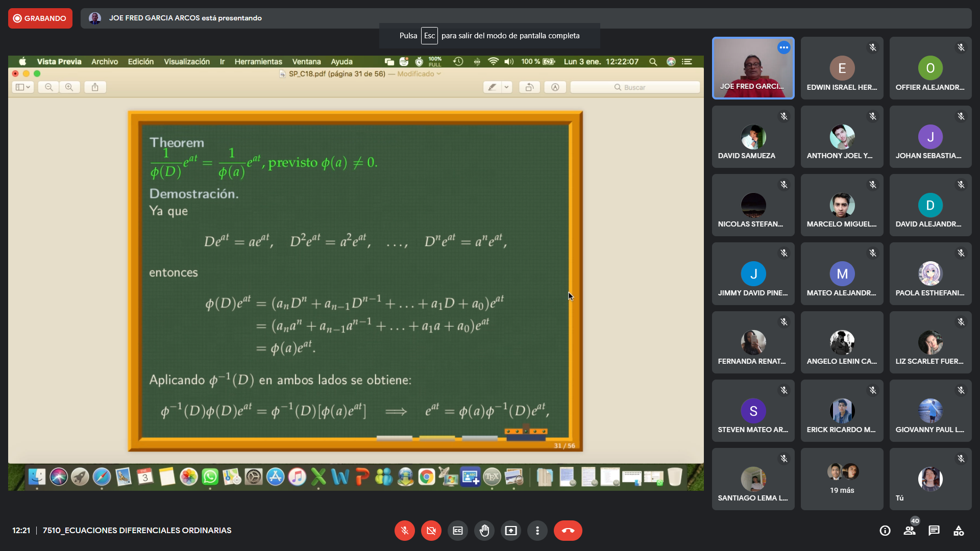Hang up and leave the call
Image resolution: width=980 pixels, height=551 pixels.
(568, 531)
